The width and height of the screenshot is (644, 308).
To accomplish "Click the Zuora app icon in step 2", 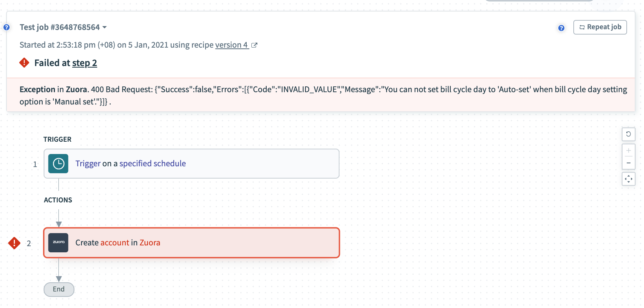I will click(58, 243).
